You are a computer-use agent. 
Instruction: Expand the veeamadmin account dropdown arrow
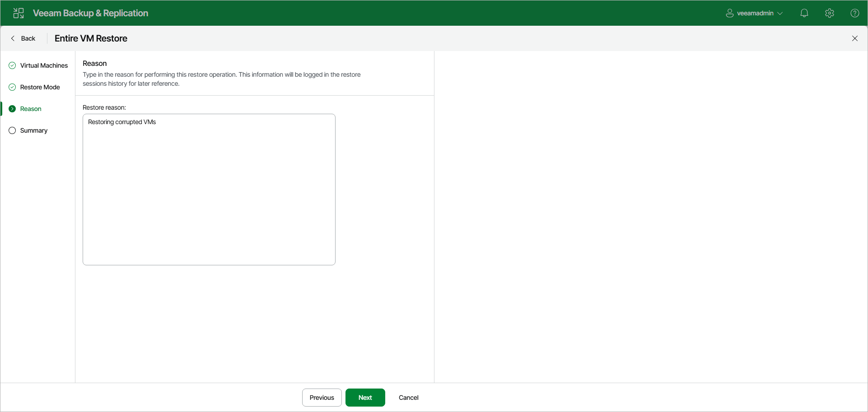pyautogui.click(x=780, y=14)
